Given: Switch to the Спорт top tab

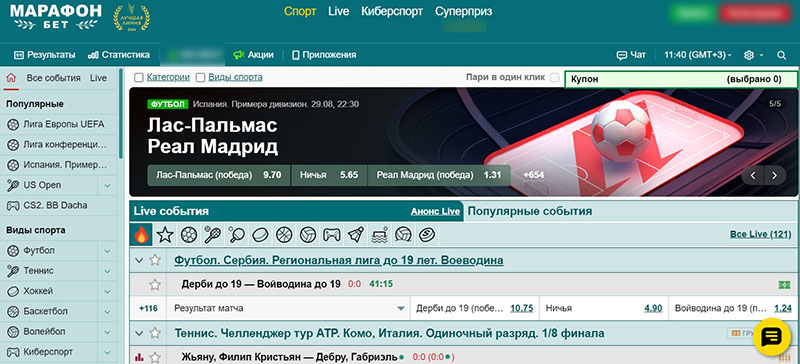Looking at the screenshot, I should click(300, 12).
